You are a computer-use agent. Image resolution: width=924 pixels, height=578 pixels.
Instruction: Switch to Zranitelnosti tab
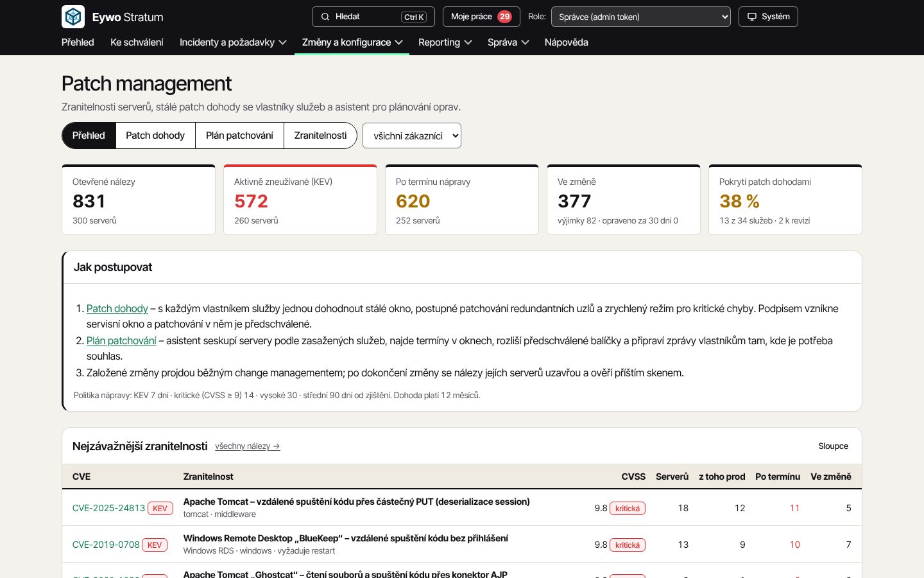320,136
